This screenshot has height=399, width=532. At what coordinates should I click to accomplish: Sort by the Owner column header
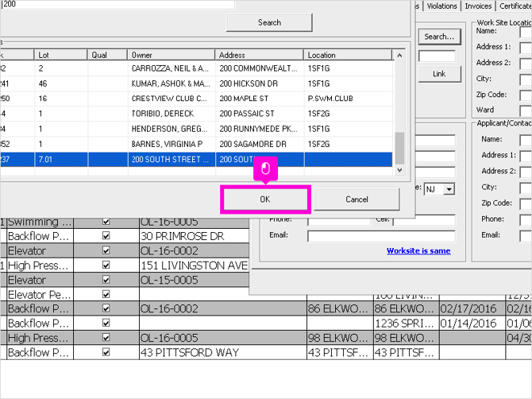[172, 55]
